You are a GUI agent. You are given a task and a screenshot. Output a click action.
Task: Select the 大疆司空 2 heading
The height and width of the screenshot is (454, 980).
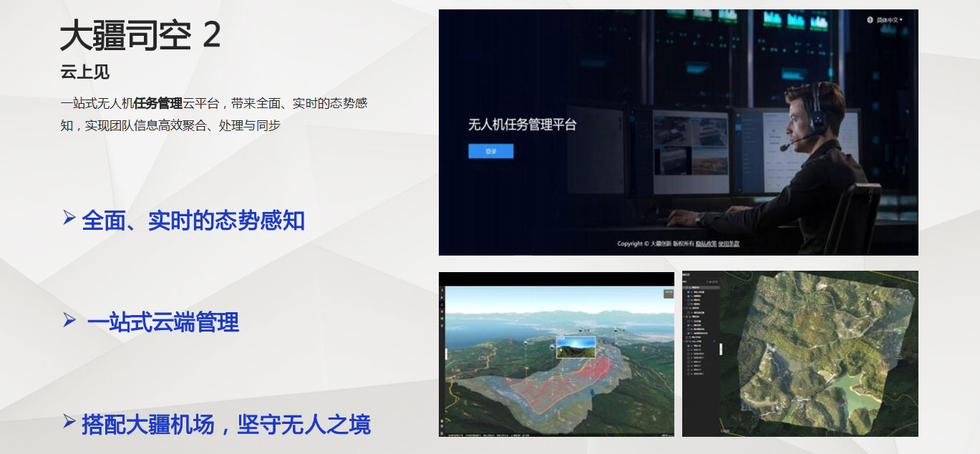click(x=140, y=36)
